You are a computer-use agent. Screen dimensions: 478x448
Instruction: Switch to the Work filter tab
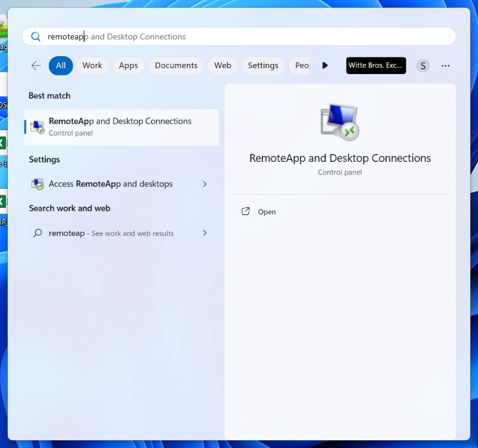pyautogui.click(x=92, y=66)
